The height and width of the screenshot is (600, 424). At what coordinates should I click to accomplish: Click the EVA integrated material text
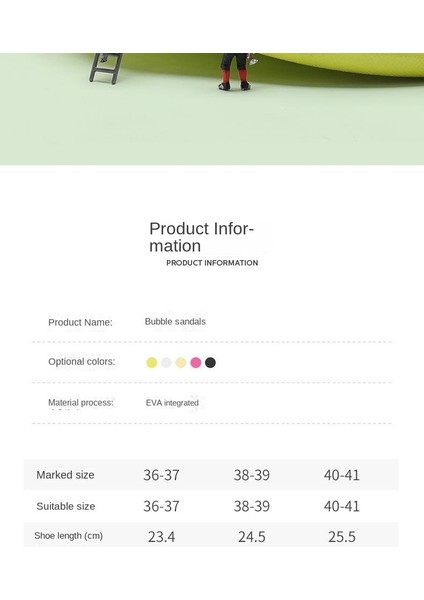pyautogui.click(x=172, y=403)
